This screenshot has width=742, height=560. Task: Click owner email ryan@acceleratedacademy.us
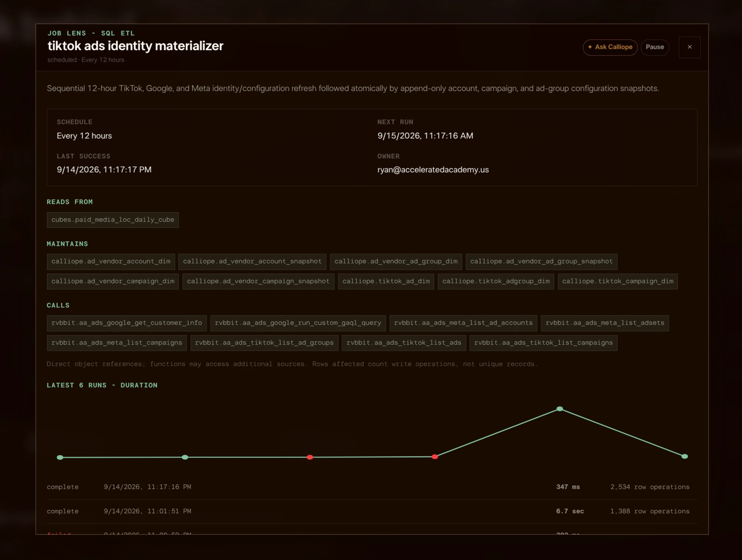[433, 170]
